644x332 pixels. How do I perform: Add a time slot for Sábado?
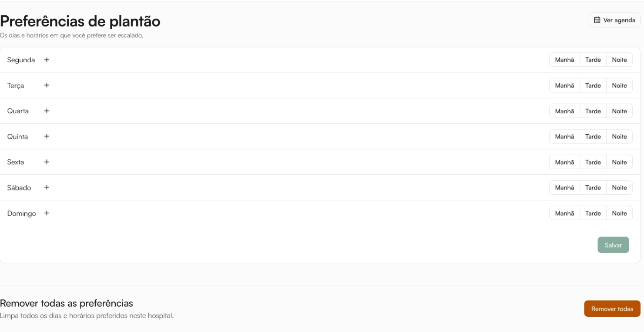47,187
